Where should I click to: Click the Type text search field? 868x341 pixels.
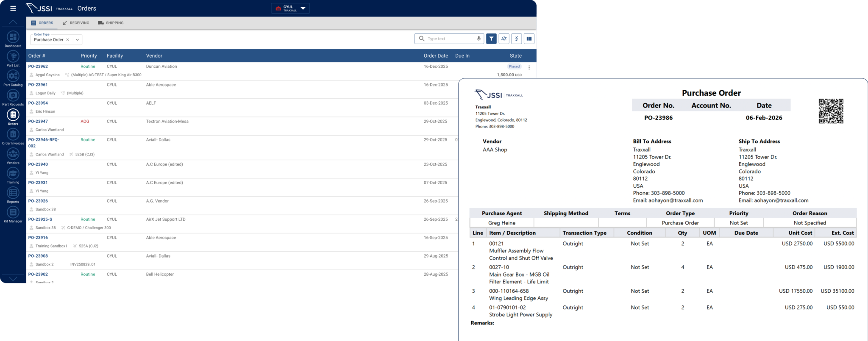click(x=449, y=39)
